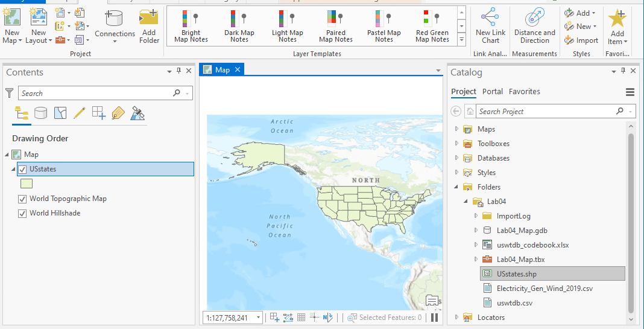Expand the Databases node in Catalog
The image size is (644, 329).
[x=456, y=158]
